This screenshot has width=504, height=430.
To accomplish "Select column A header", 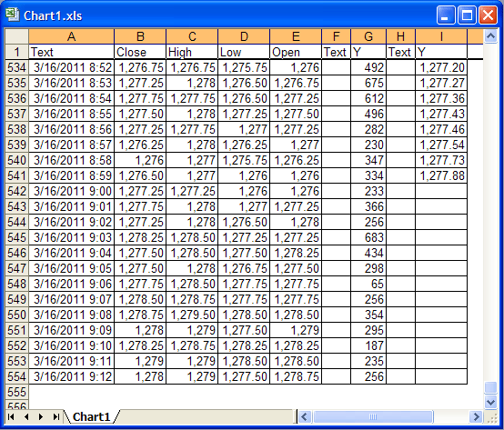I will [x=71, y=36].
